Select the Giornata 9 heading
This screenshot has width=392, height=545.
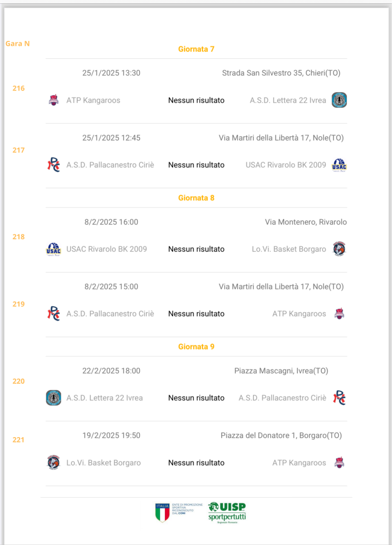point(196,347)
